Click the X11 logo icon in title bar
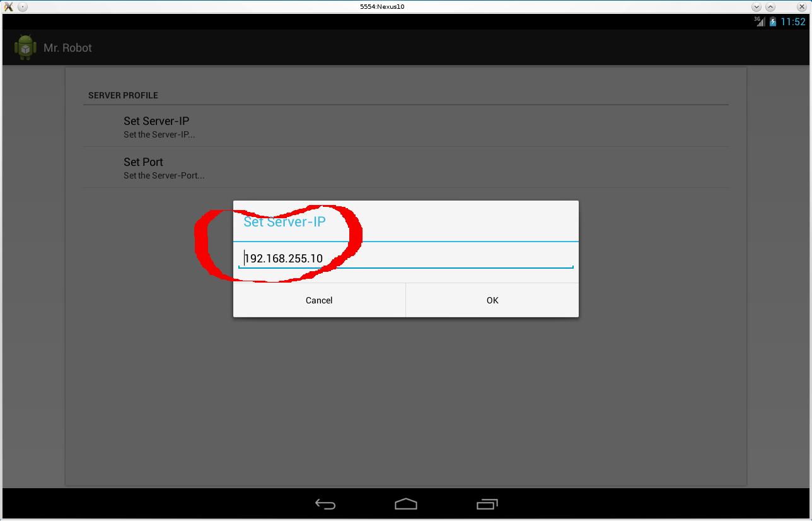This screenshot has height=521, width=812. pyautogui.click(x=8, y=6)
